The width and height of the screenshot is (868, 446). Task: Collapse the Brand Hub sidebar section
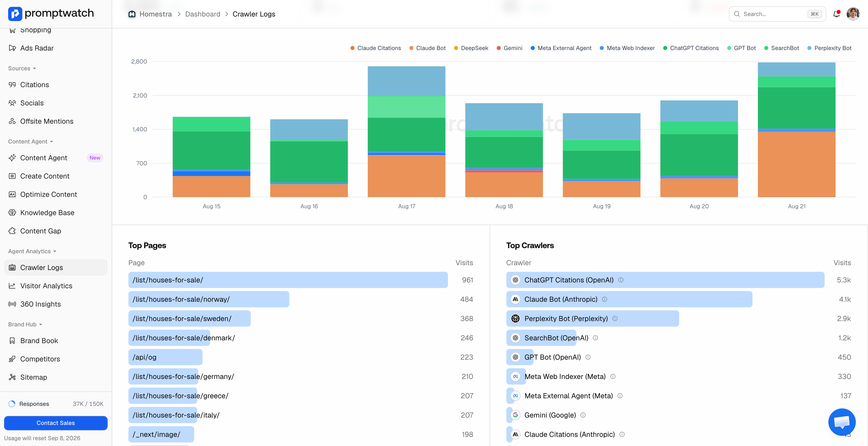(x=25, y=324)
